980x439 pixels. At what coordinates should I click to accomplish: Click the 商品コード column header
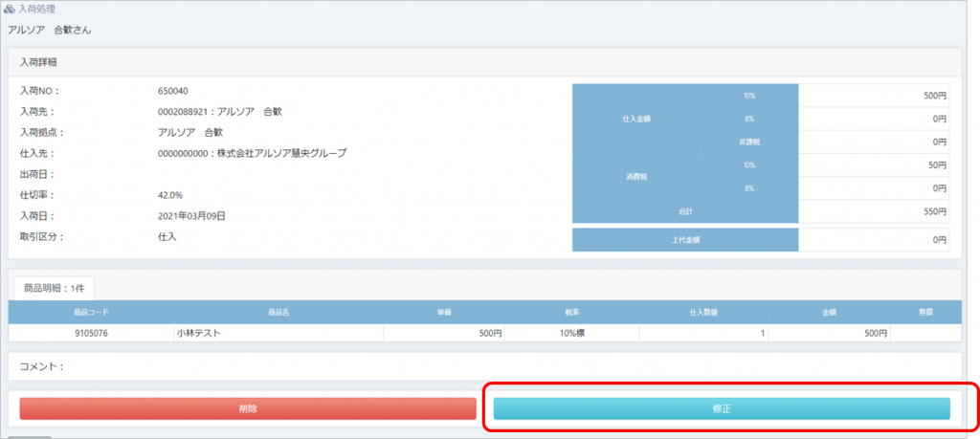click(91, 312)
